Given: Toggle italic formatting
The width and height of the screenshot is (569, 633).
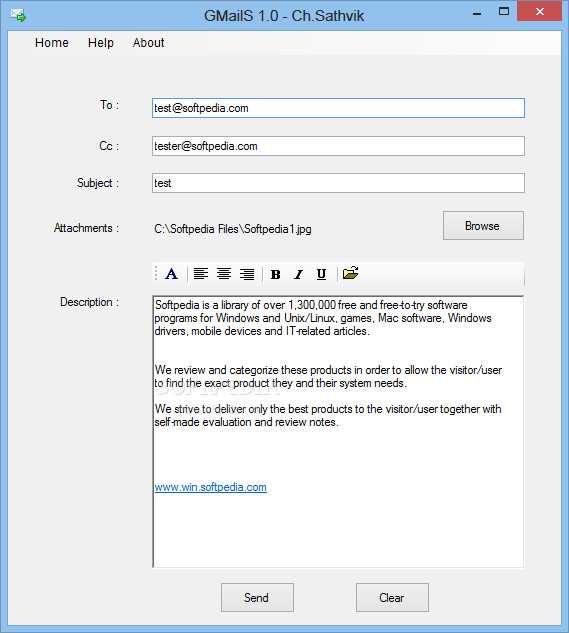Looking at the screenshot, I should coord(298,275).
